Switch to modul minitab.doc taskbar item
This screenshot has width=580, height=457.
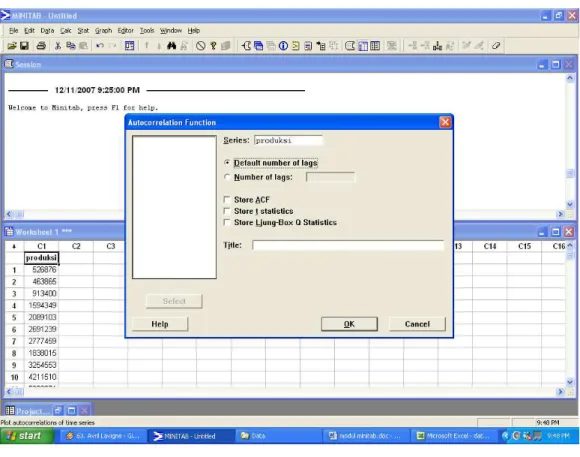point(367,436)
